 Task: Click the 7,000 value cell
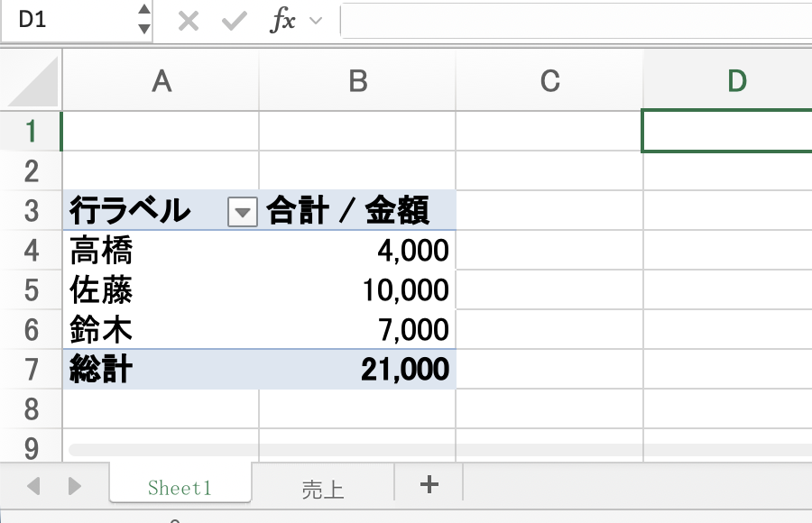coord(357,330)
